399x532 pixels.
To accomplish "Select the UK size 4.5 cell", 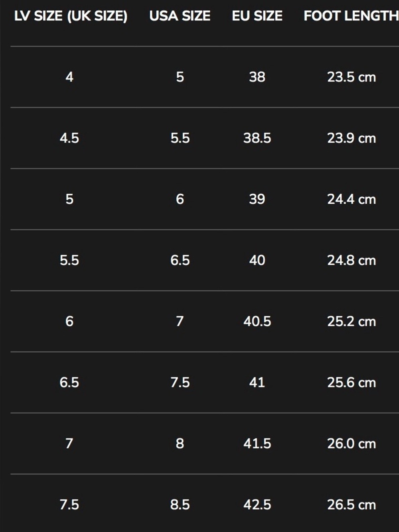I will 69,138.
